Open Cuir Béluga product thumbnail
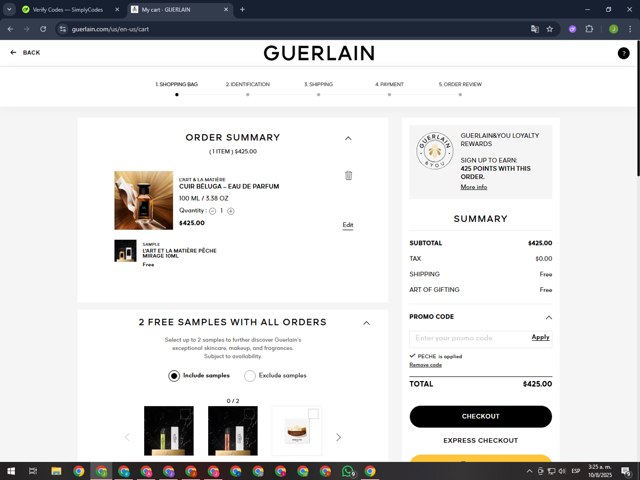Screen dimensions: 640x480 pos(144,200)
